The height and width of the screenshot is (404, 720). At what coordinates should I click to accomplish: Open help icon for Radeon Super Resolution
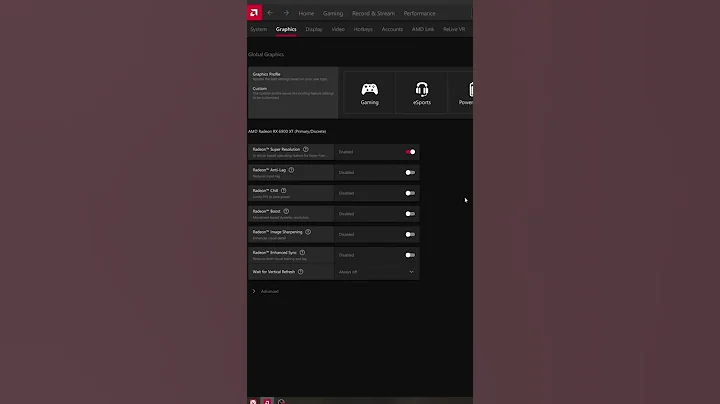point(306,149)
